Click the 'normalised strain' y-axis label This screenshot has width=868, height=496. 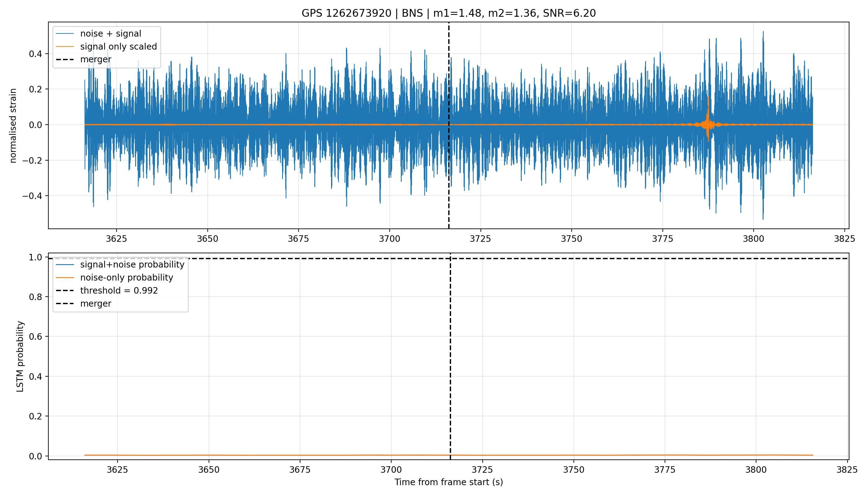13,126
